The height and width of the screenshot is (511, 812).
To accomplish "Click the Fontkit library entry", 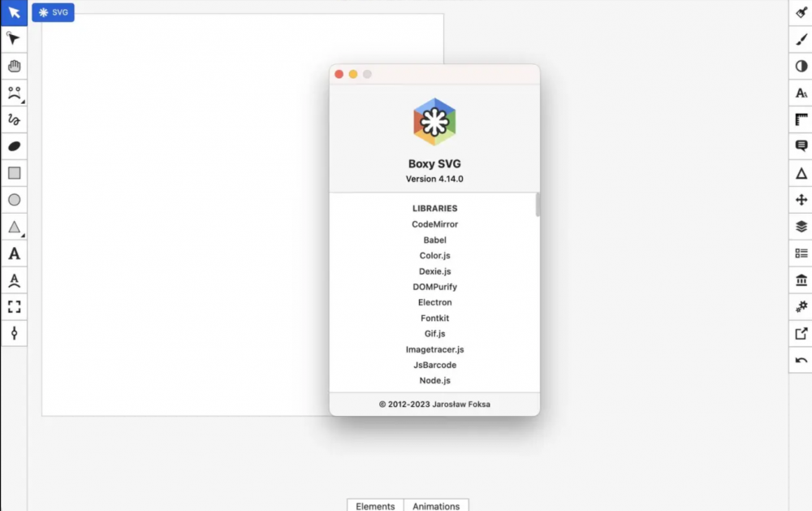I will 434,318.
